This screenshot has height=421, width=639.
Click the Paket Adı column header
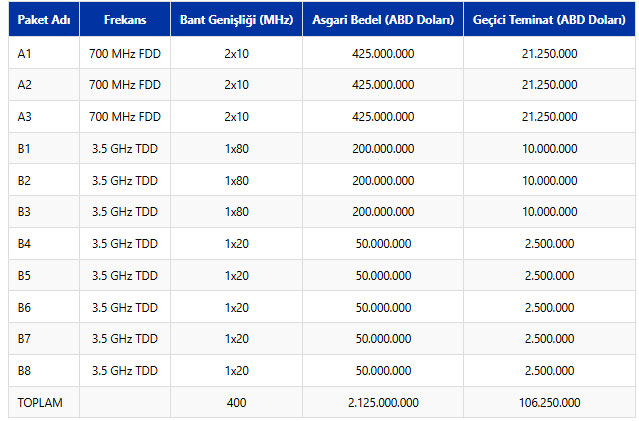point(43,20)
